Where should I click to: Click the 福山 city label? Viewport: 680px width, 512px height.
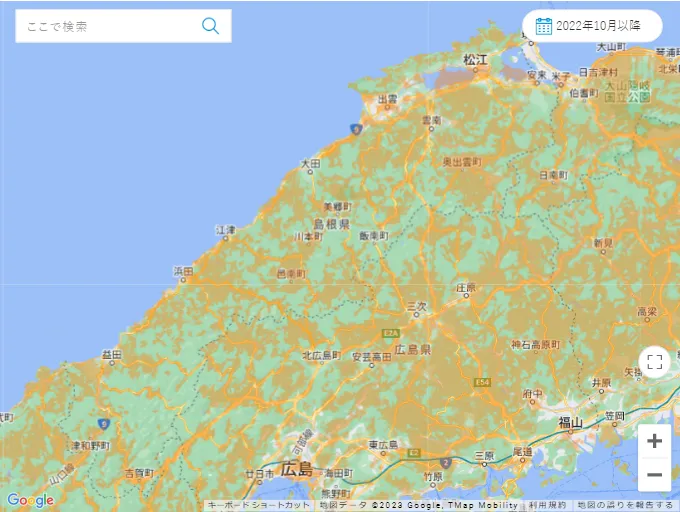(x=570, y=422)
